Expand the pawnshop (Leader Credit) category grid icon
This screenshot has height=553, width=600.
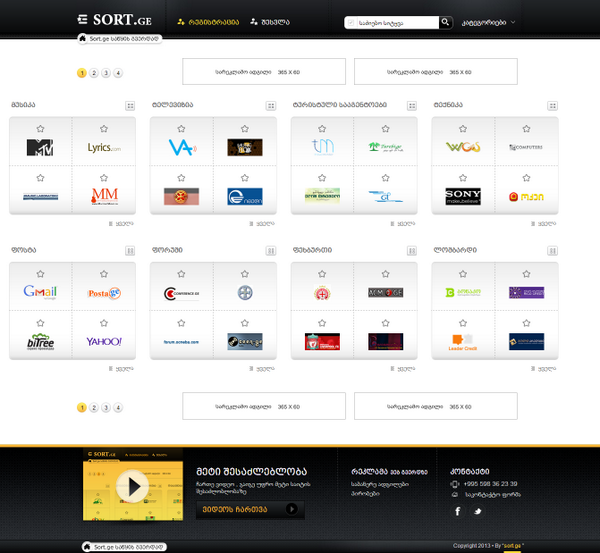pyautogui.click(x=553, y=251)
